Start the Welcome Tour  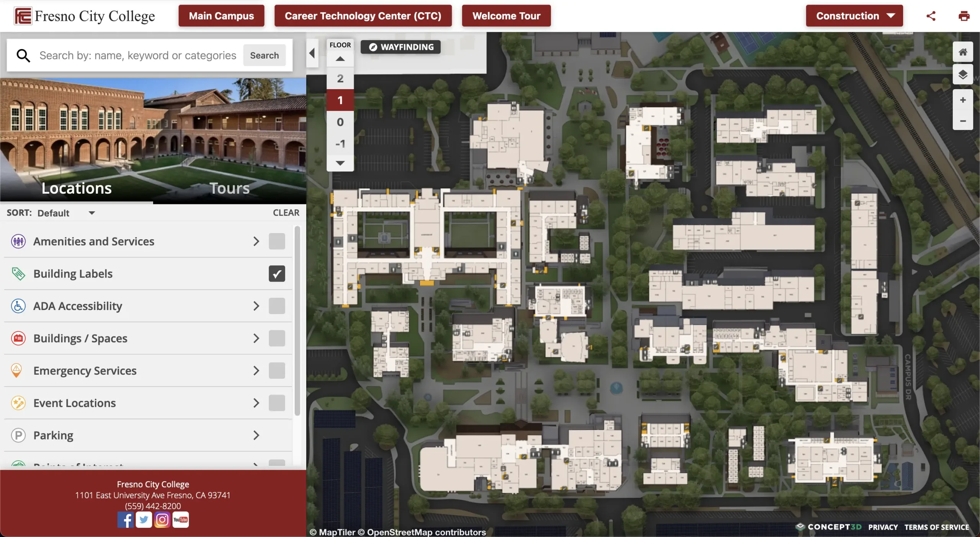[x=506, y=16]
